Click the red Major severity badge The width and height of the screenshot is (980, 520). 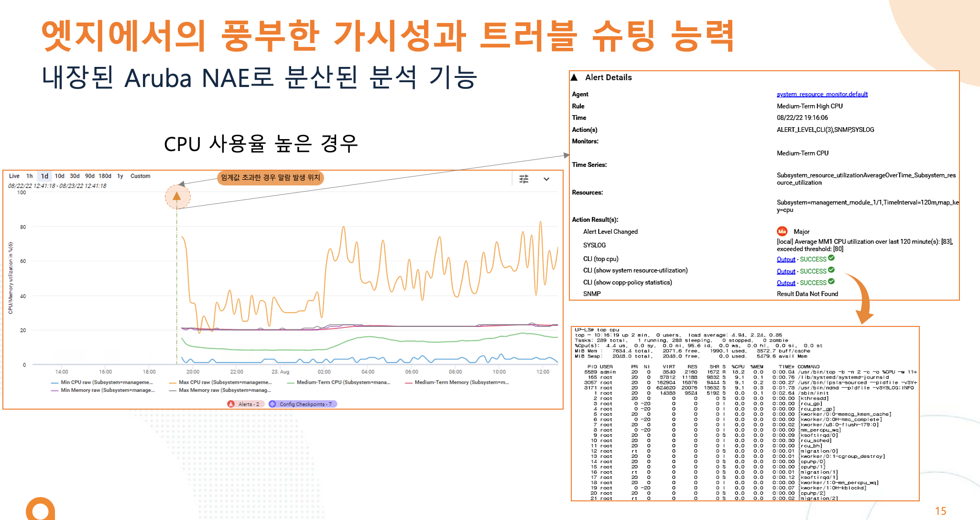[x=782, y=231]
